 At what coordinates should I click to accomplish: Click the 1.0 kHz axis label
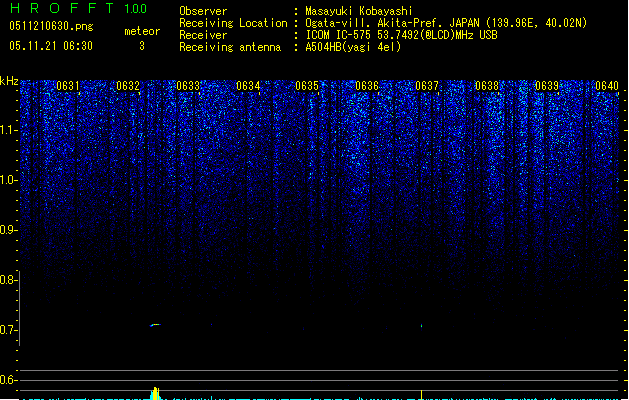[x=8, y=180]
